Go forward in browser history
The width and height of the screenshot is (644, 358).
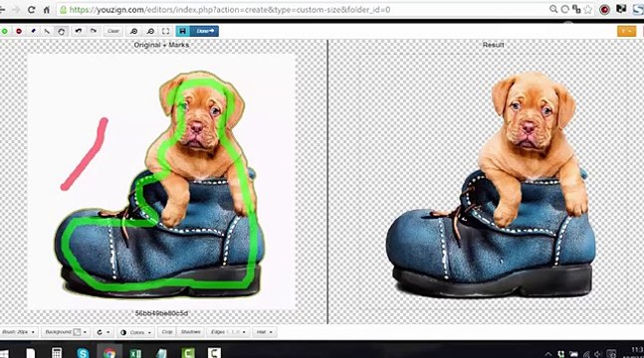16,9
